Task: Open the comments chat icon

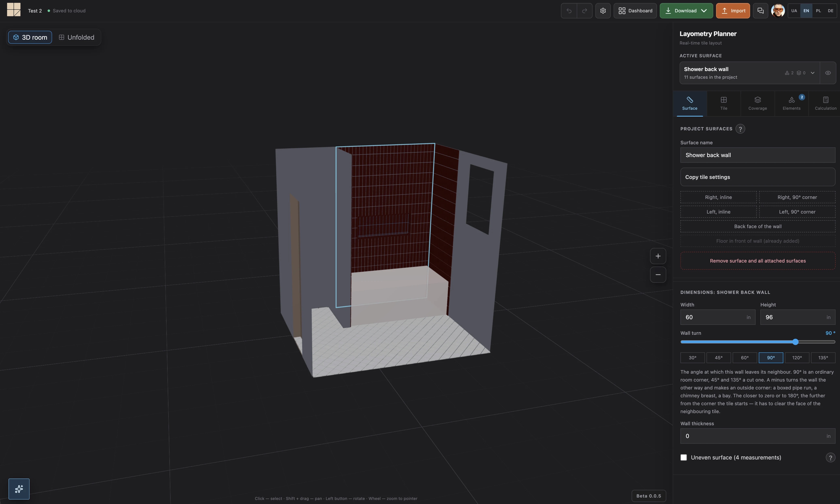Action: click(760, 11)
